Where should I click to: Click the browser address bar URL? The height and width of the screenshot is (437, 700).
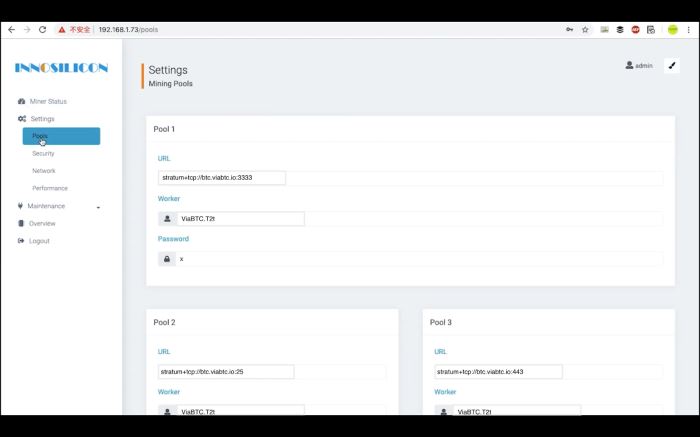(128, 29)
